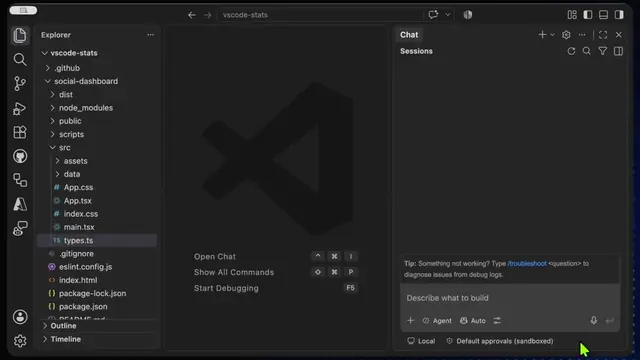Expand the public folder

tap(65, 121)
